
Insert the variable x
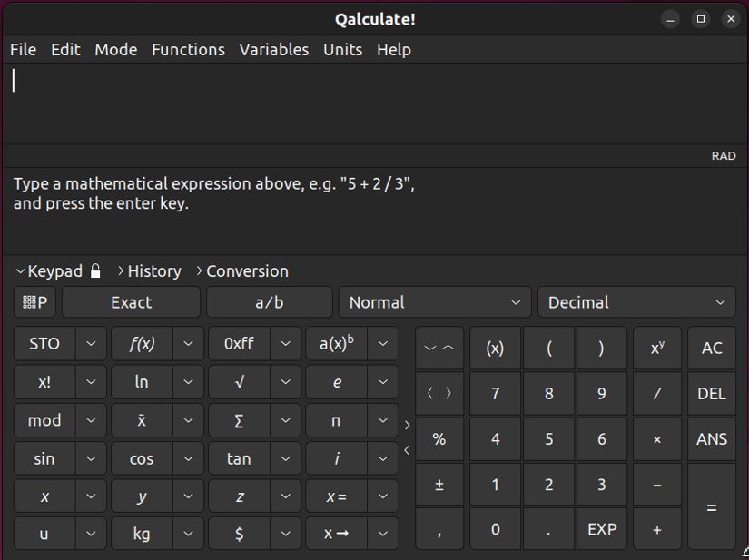tap(44, 496)
